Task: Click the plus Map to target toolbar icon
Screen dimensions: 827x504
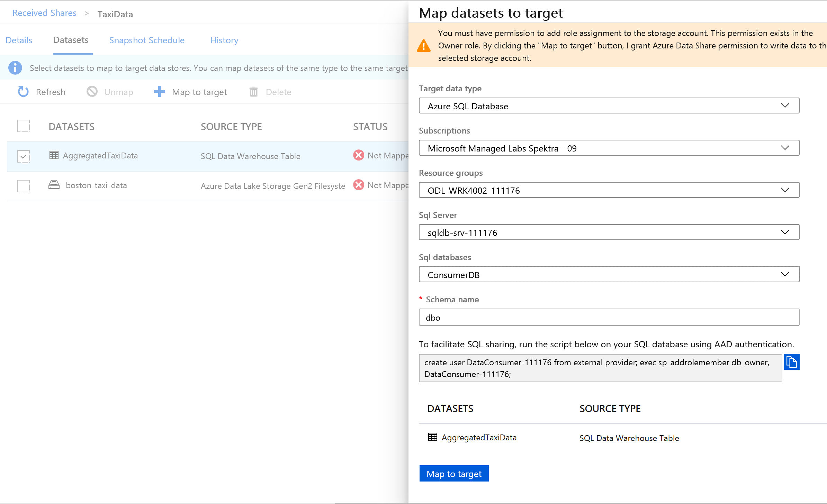Action: (x=159, y=92)
